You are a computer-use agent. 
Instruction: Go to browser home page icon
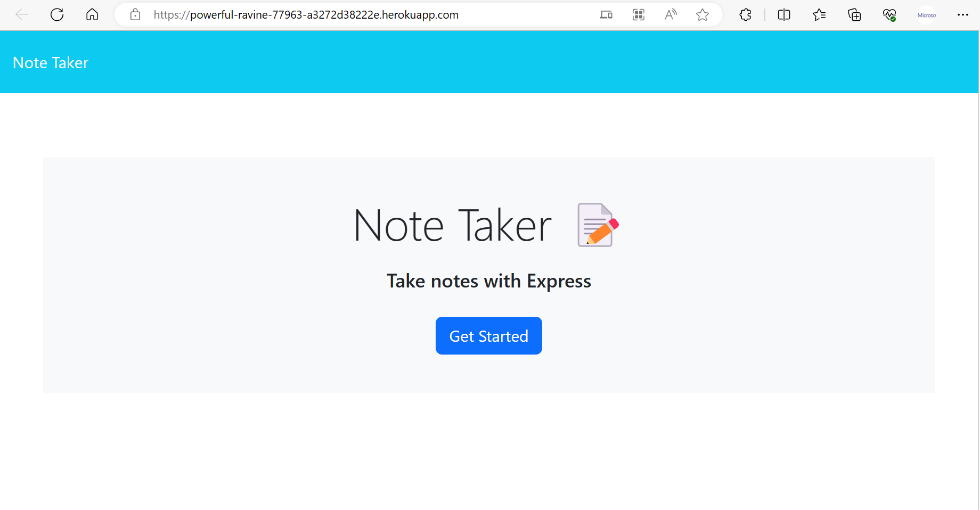[92, 15]
